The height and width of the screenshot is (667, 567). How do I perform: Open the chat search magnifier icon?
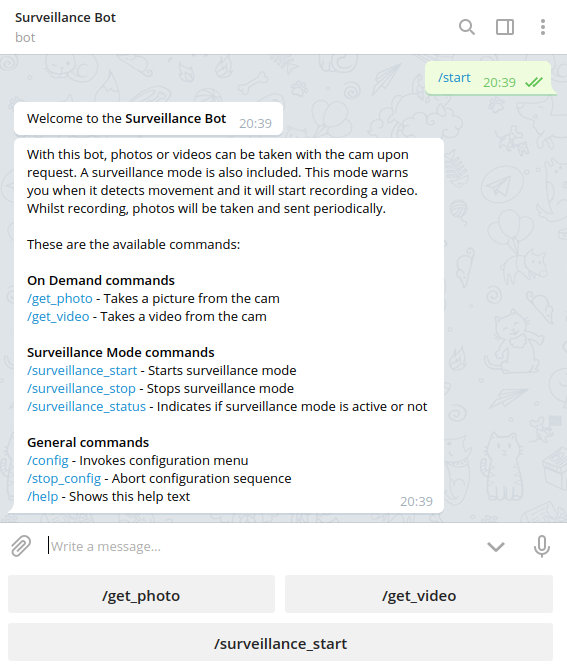click(467, 27)
